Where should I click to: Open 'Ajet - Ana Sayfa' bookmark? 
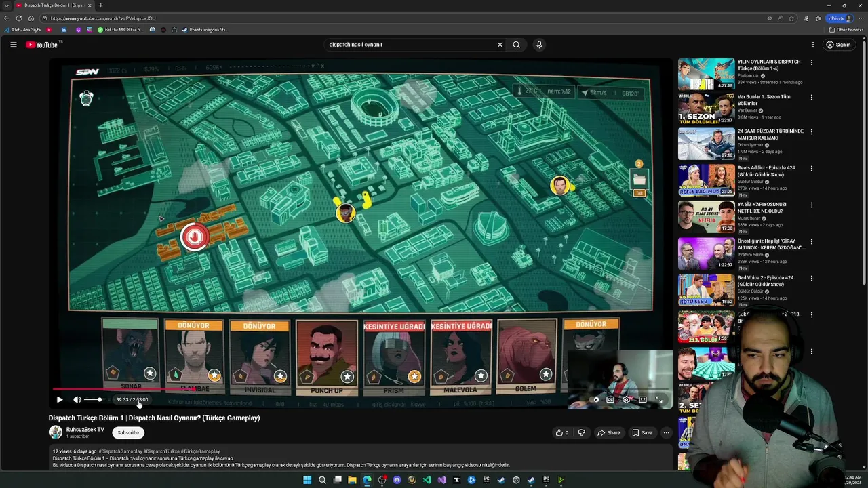[x=22, y=30]
